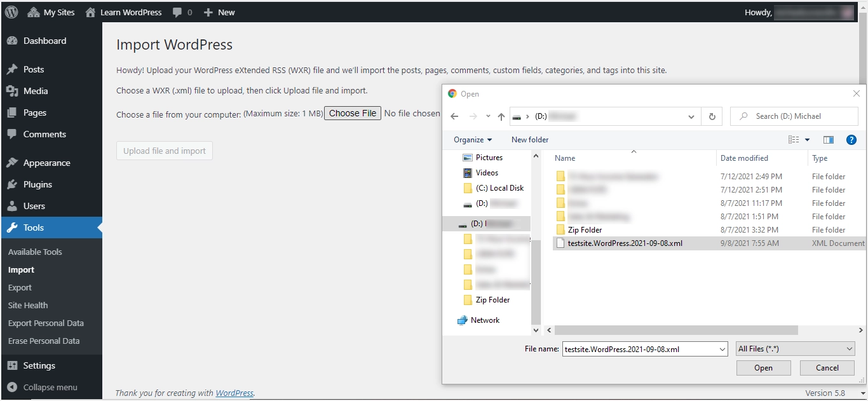The height and width of the screenshot is (401, 868).
Task: Expand the address bar path dropdown
Action: (691, 116)
